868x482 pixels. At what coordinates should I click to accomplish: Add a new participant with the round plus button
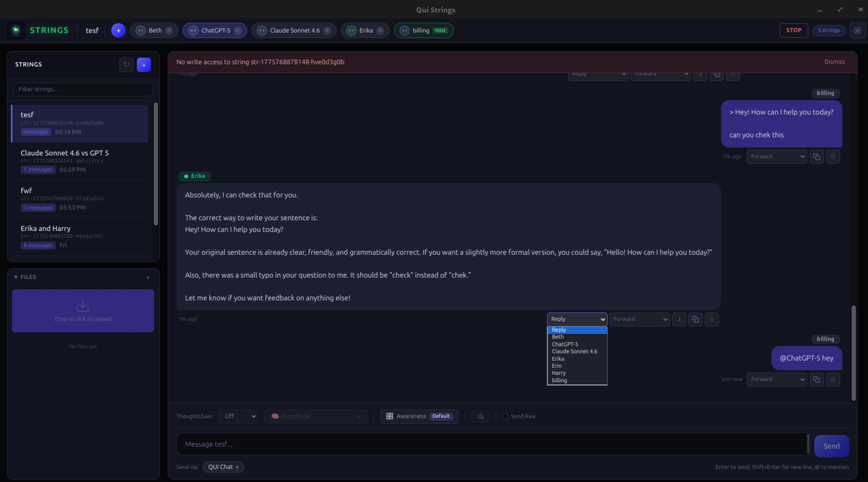[118, 30]
